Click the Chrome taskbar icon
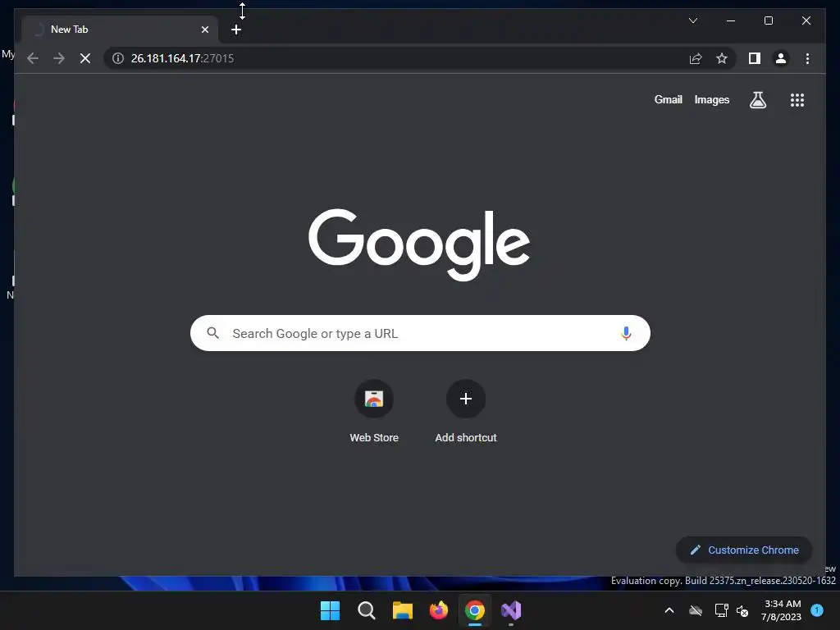Image resolution: width=840 pixels, height=630 pixels. point(475,610)
